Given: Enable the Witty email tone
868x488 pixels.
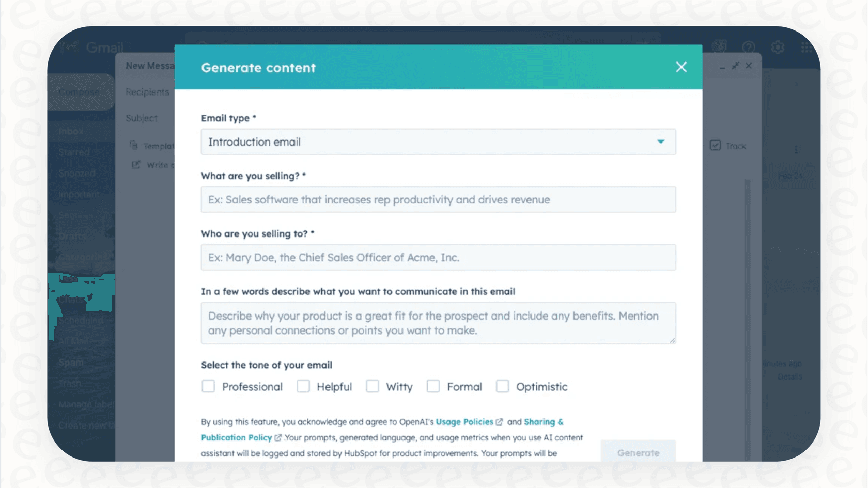Looking at the screenshot, I should pos(373,386).
